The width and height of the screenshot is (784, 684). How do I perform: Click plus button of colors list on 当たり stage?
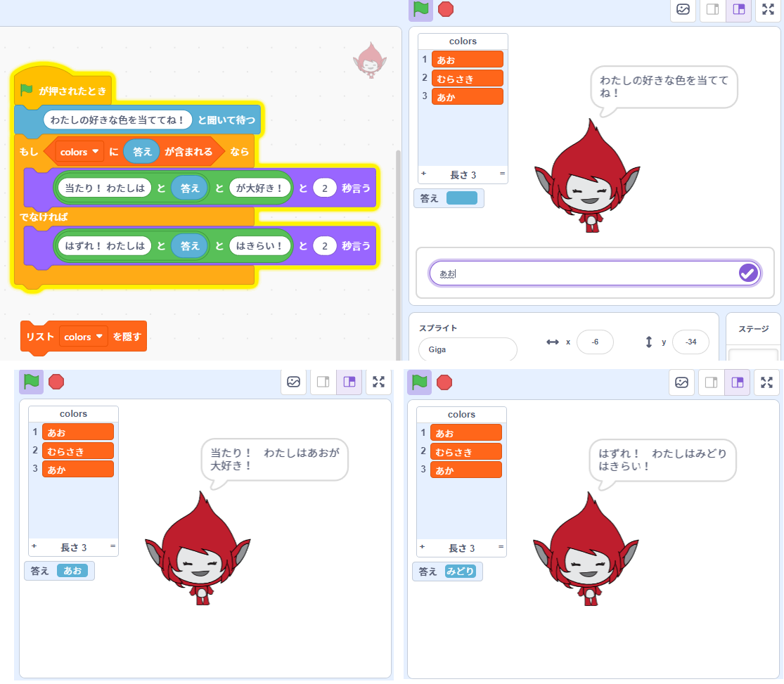pos(34,546)
